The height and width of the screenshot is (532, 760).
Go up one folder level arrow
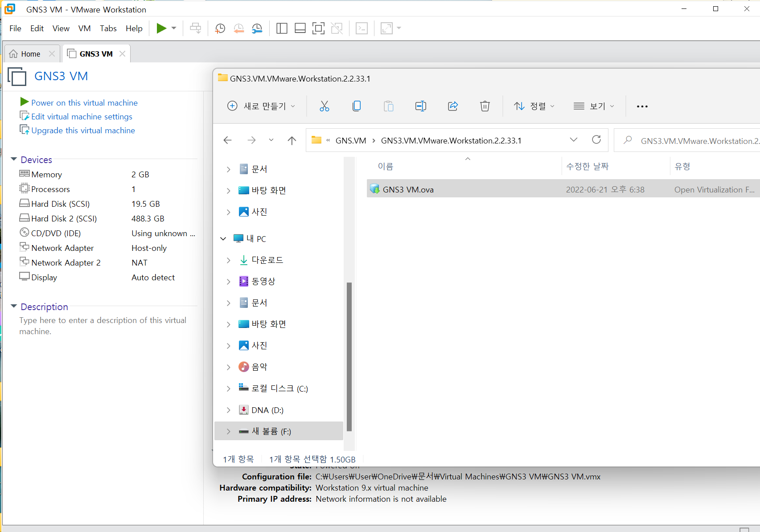click(x=292, y=140)
